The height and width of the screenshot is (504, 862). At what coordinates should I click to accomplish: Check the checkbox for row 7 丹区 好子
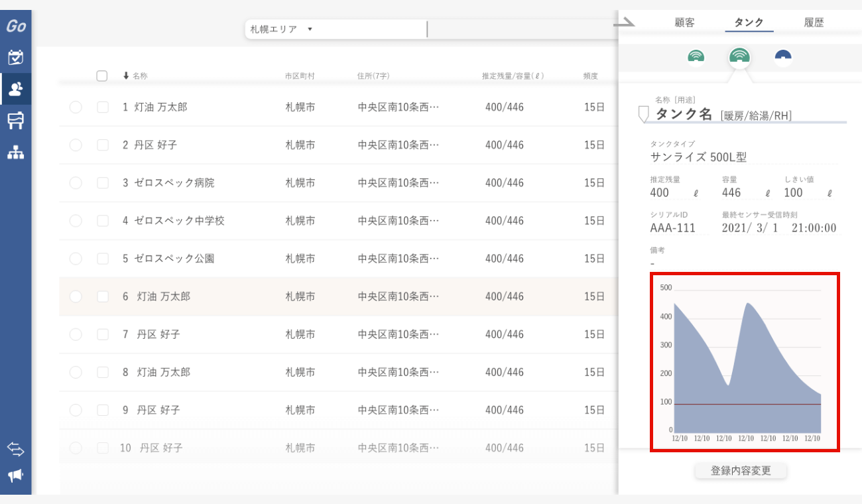(x=103, y=334)
